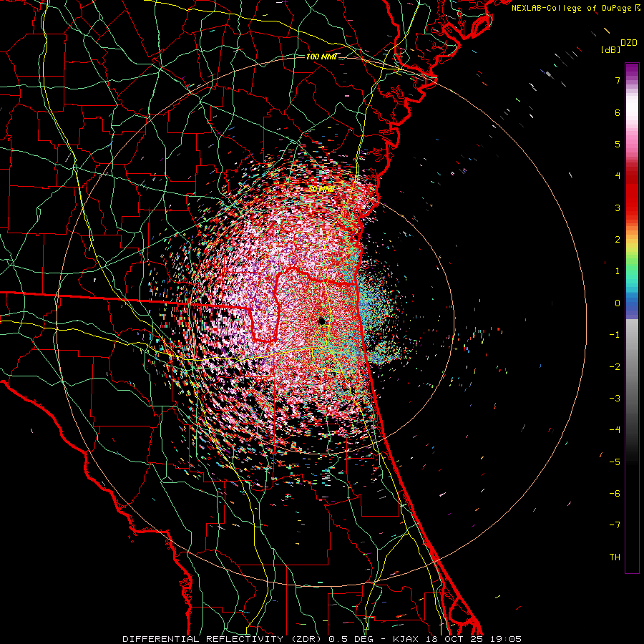The width and height of the screenshot is (644, 644).
Task: Click the 50 NMI range ring label
Action: (321, 189)
